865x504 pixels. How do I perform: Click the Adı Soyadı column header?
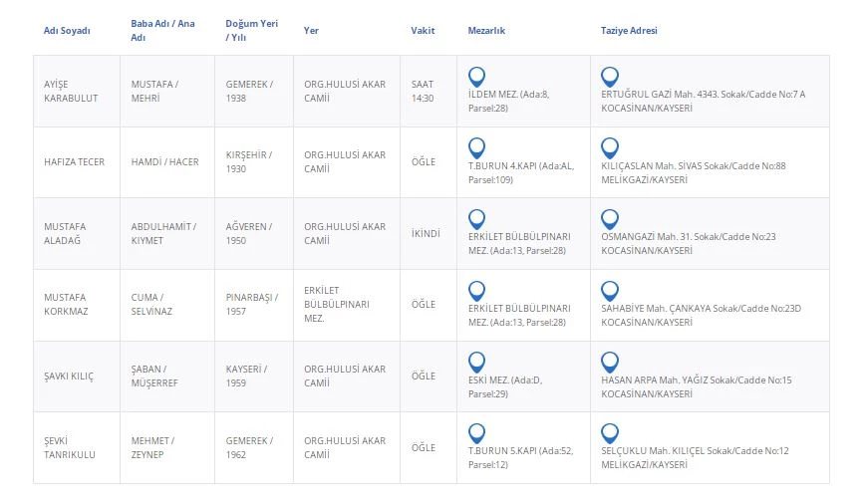pos(67,31)
